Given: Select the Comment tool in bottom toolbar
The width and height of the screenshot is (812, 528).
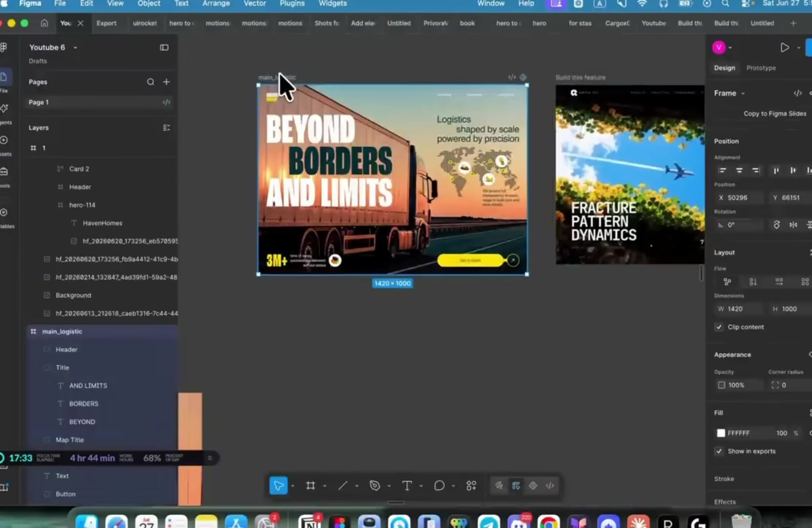Looking at the screenshot, I should (439, 485).
